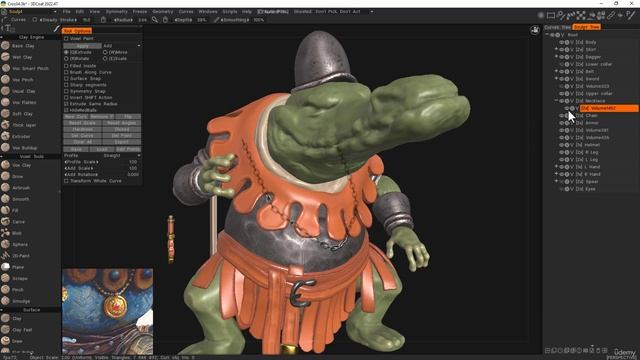Open the Profile Straight dropdown

click(122, 156)
